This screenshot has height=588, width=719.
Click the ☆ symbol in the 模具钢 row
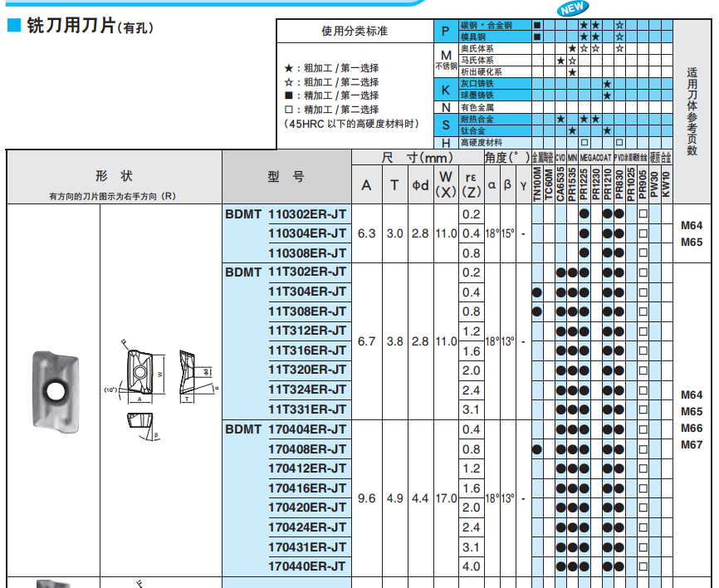(619, 36)
